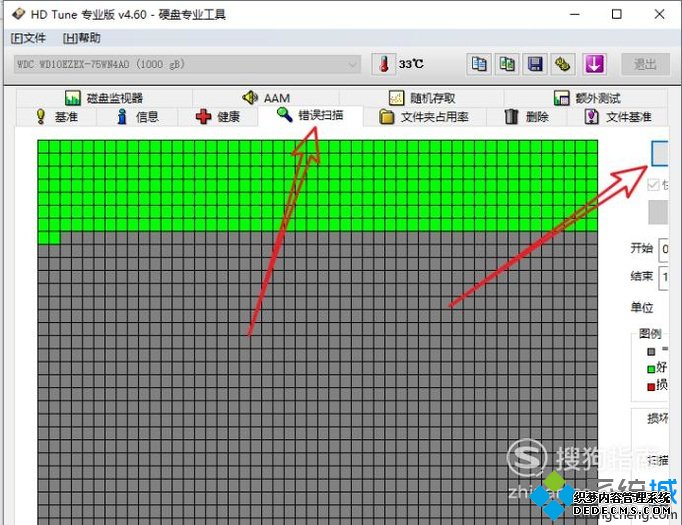Switch to the 额外测试 tab

point(586,97)
